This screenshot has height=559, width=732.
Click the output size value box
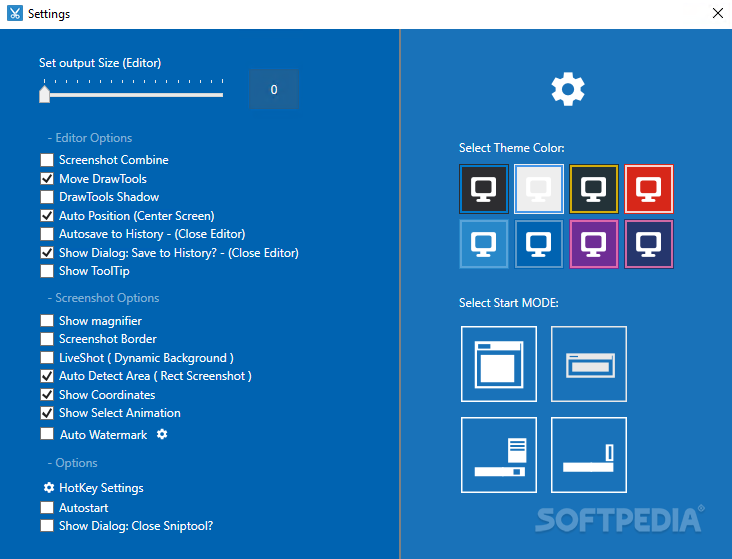(x=273, y=90)
